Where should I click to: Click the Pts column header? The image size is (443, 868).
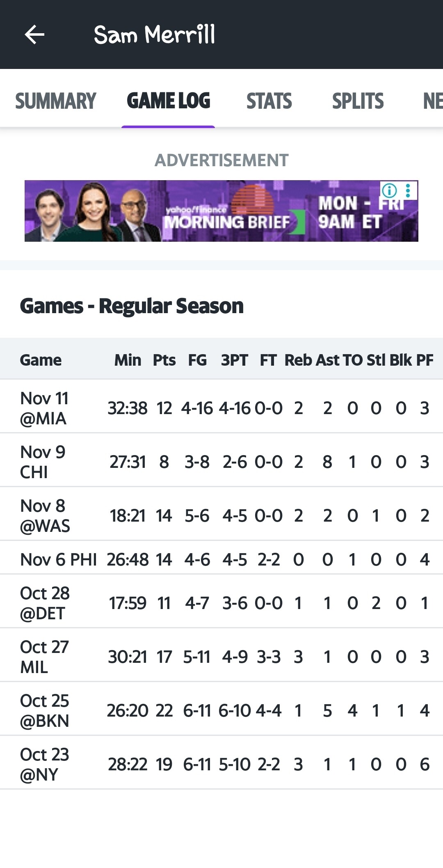pos(164,360)
